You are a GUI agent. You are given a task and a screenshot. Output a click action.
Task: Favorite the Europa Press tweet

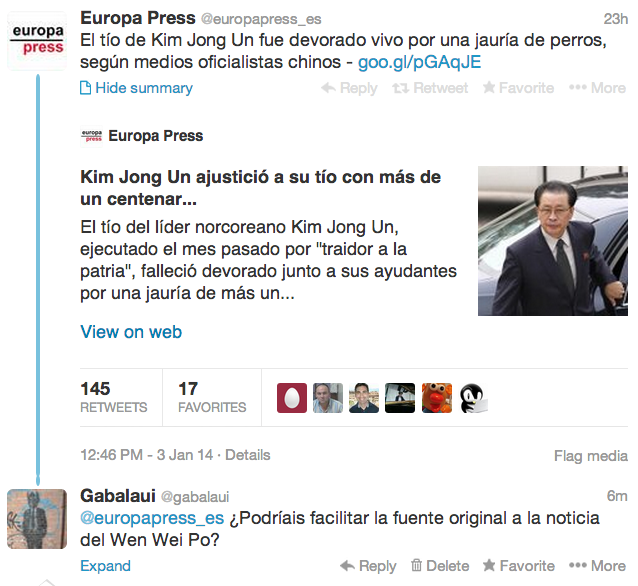coord(518,88)
